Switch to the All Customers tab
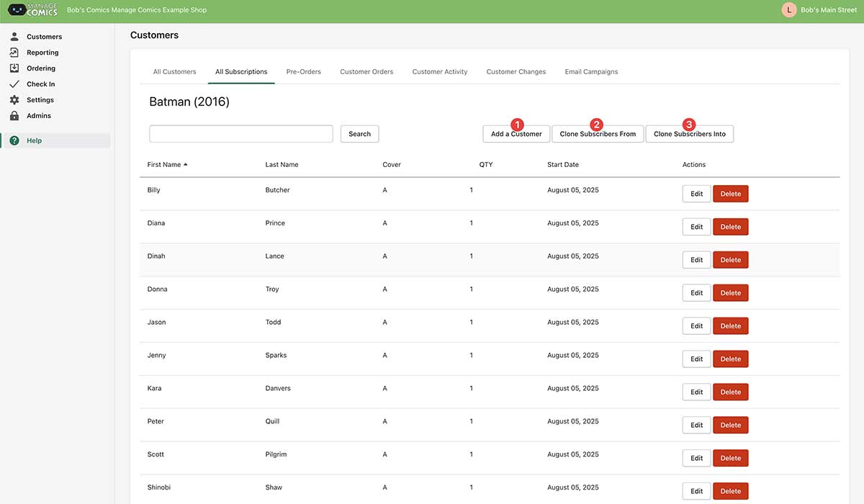This screenshot has height=504, width=864. click(x=174, y=72)
